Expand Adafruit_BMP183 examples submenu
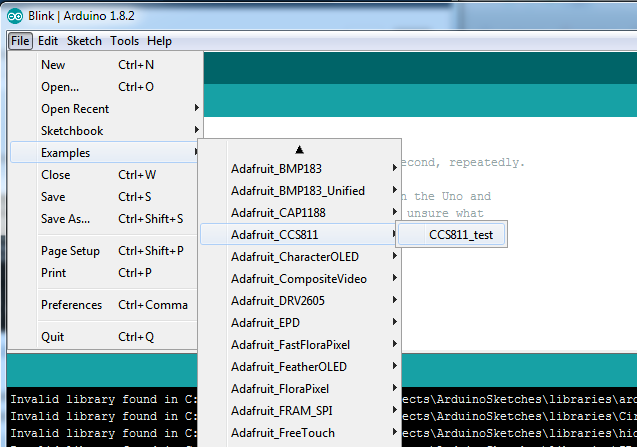Screen dimensions: 637x447 (x=278, y=169)
